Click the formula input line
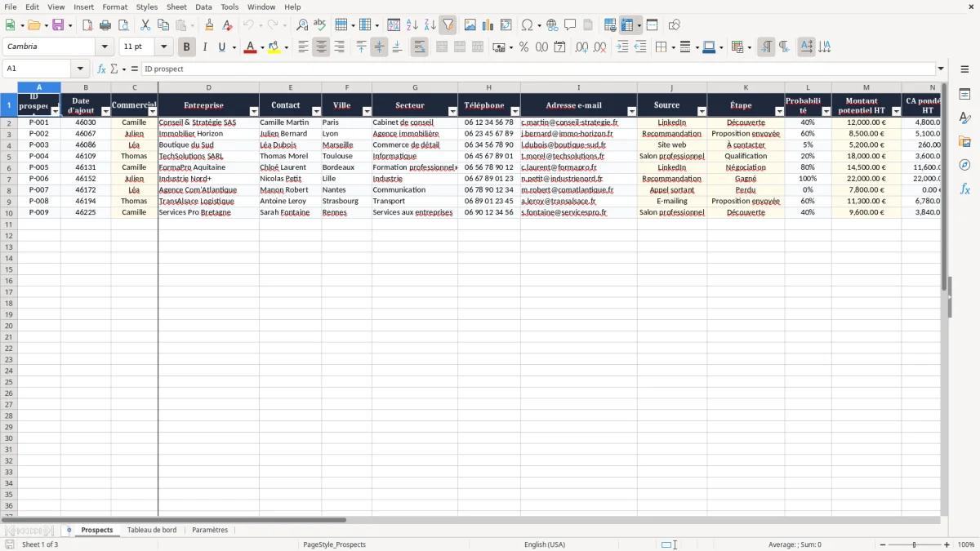This screenshot has width=980, height=551. coord(538,69)
